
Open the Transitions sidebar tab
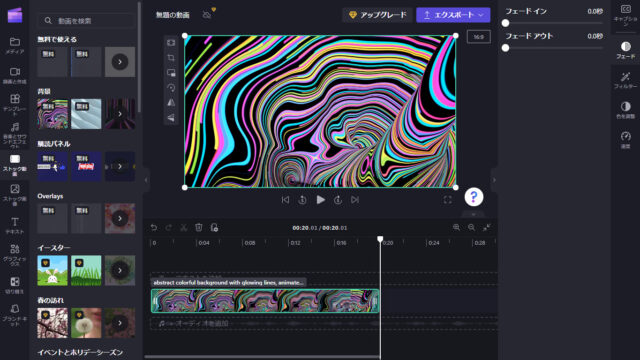click(x=15, y=285)
